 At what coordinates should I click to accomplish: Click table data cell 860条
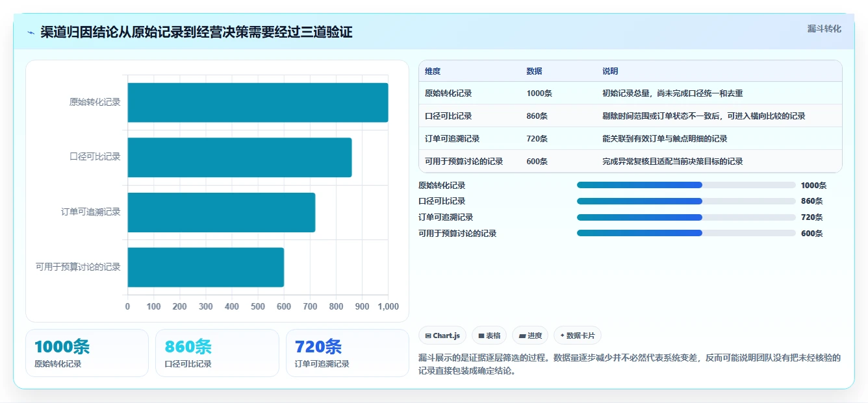click(537, 116)
